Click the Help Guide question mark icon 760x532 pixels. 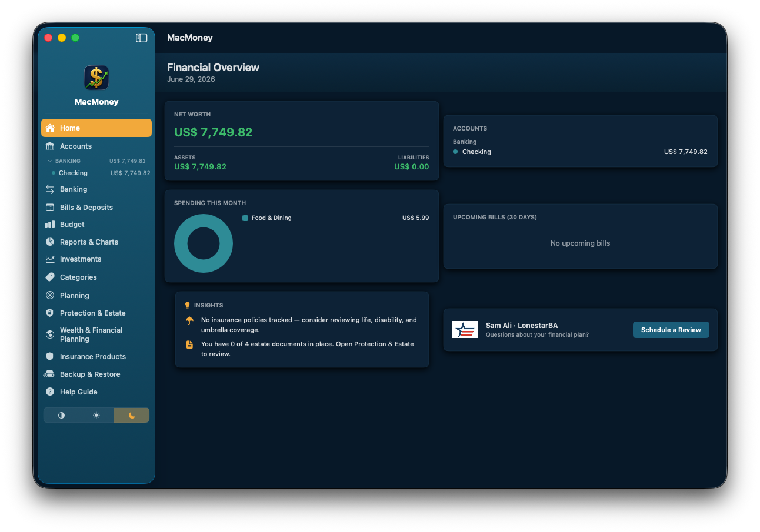[50, 392]
